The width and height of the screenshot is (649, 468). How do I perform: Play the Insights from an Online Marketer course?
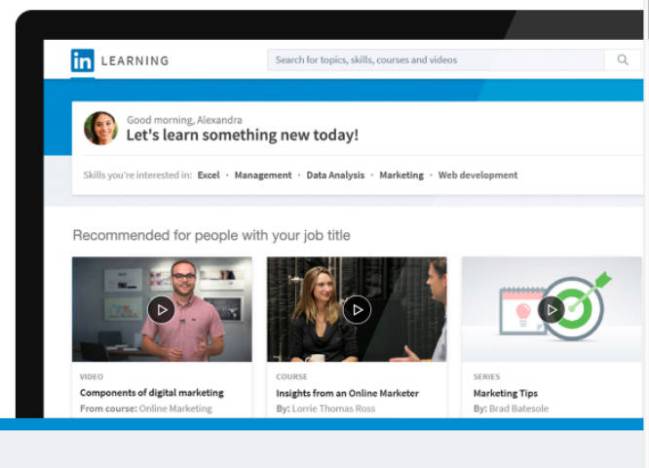point(356,309)
